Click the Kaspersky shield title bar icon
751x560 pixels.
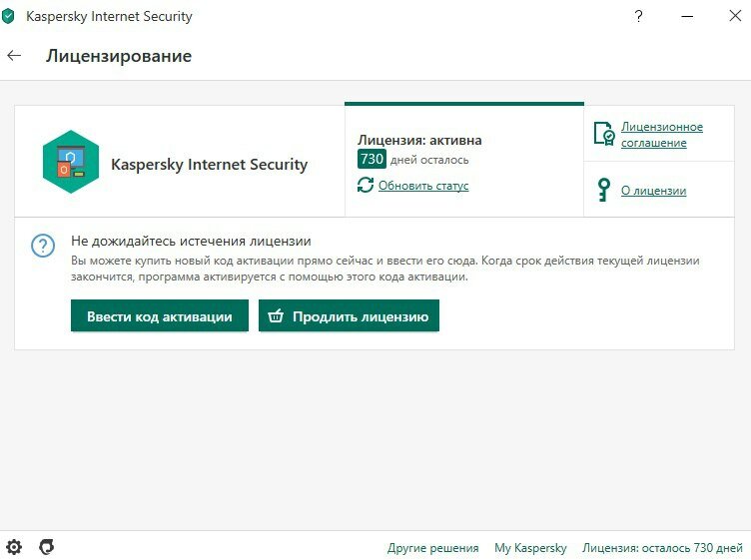point(8,16)
